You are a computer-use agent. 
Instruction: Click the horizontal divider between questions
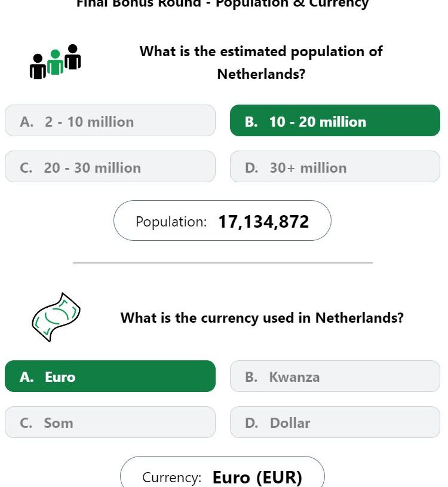[223, 263]
